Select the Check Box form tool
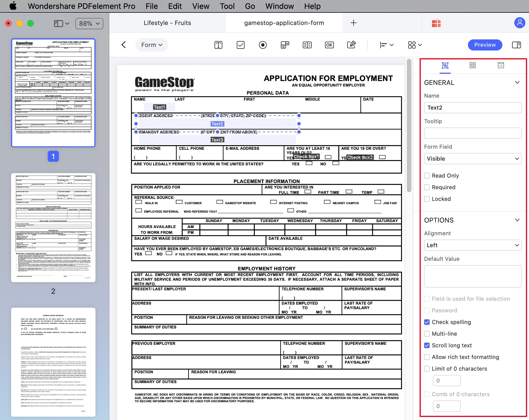This screenshot has height=420, width=529. 240,45
